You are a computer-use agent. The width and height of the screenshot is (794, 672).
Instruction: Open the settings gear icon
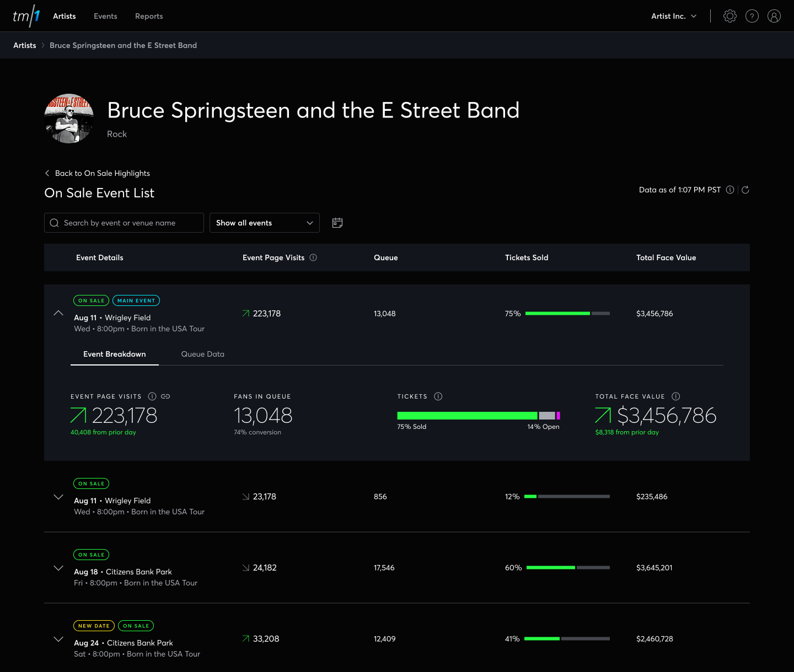729,16
